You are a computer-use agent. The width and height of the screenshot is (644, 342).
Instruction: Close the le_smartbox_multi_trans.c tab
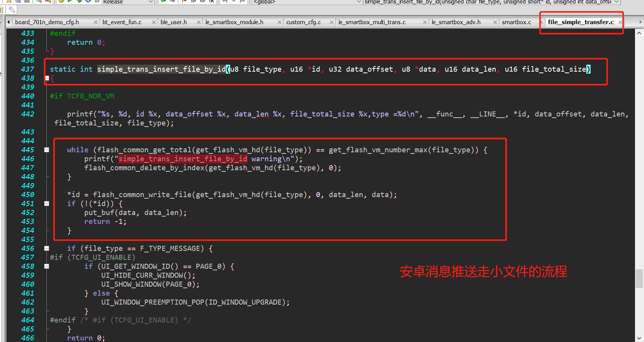tap(425, 22)
